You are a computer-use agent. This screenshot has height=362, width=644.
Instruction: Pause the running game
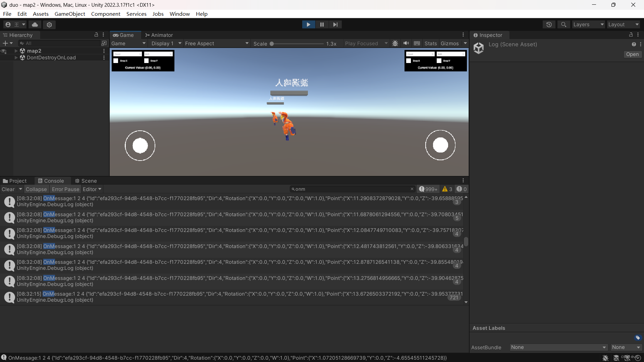(x=322, y=24)
